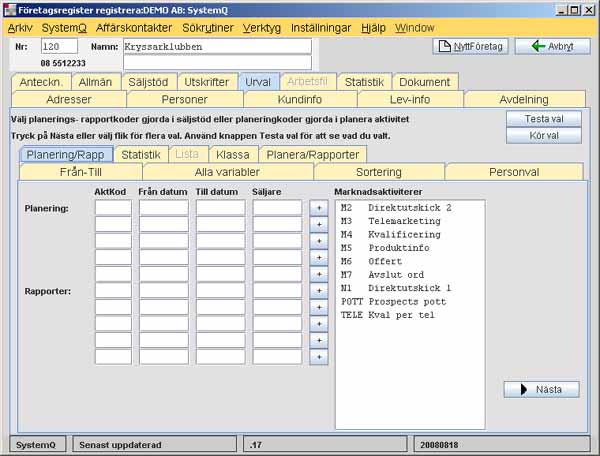Viewport: 600px width, 456px height.
Task: Open the Personer tab
Action: click(184, 99)
